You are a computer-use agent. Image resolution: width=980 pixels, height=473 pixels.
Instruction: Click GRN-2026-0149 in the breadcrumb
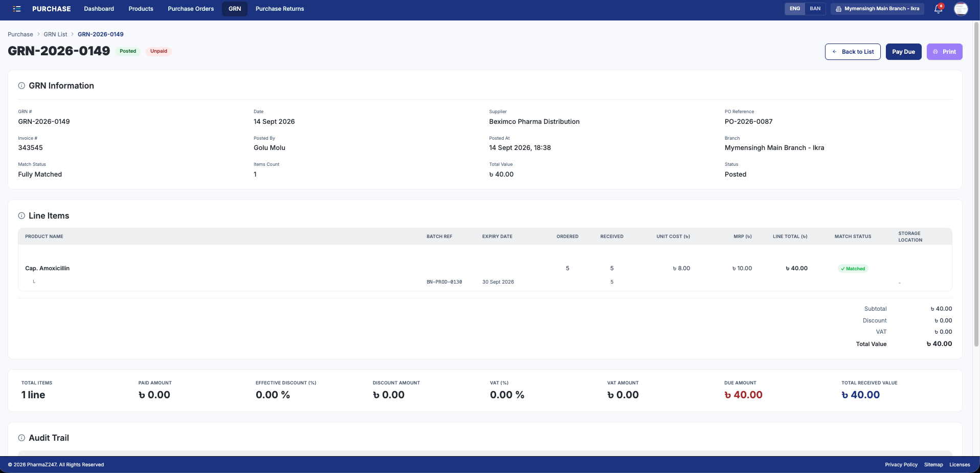tap(101, 34)
